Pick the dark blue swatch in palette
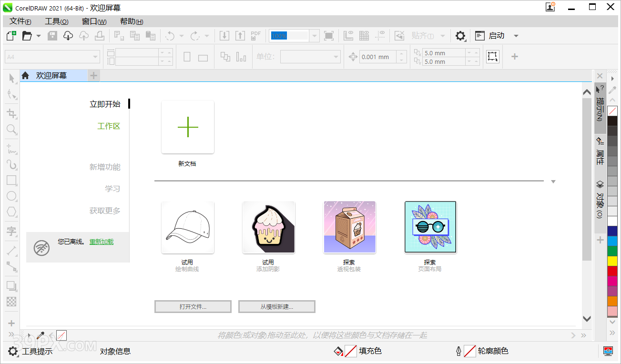Viewport: 621px width, 364px height. coord(612,231)
